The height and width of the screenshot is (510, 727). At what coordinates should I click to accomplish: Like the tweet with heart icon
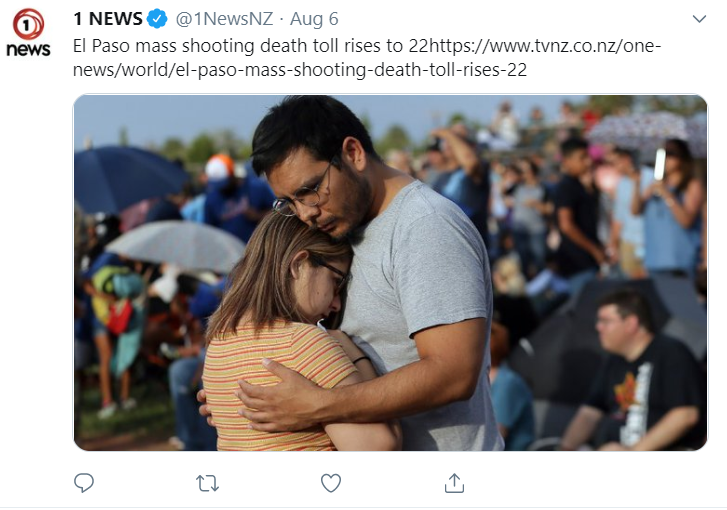pyautogui.click(x=331, y=483)
